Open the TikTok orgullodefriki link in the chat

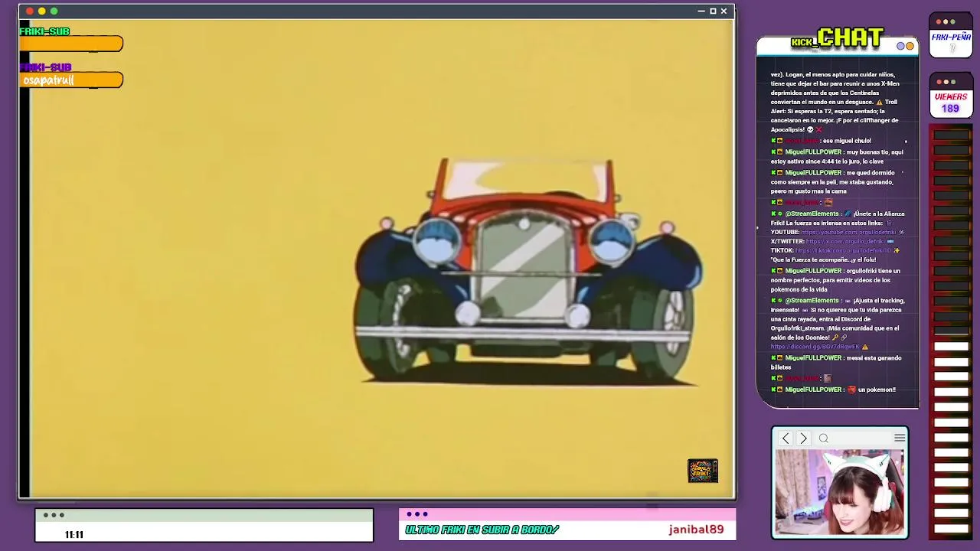point(842,250)
